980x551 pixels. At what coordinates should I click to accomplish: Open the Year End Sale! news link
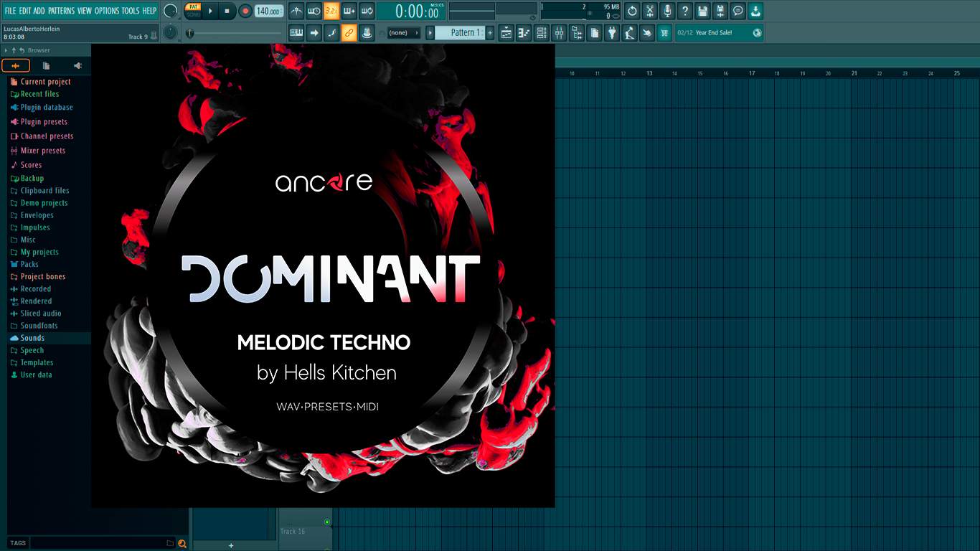714,33
